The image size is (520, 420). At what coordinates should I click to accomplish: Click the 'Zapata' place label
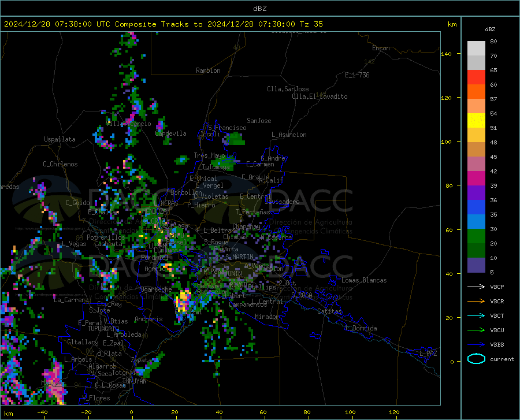pos(142,360)
